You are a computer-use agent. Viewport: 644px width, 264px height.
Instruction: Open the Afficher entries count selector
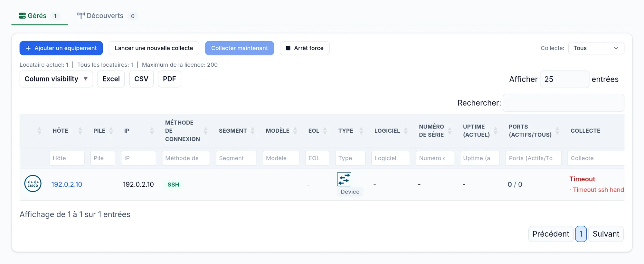pyautogui.click(x=564, y=79)
